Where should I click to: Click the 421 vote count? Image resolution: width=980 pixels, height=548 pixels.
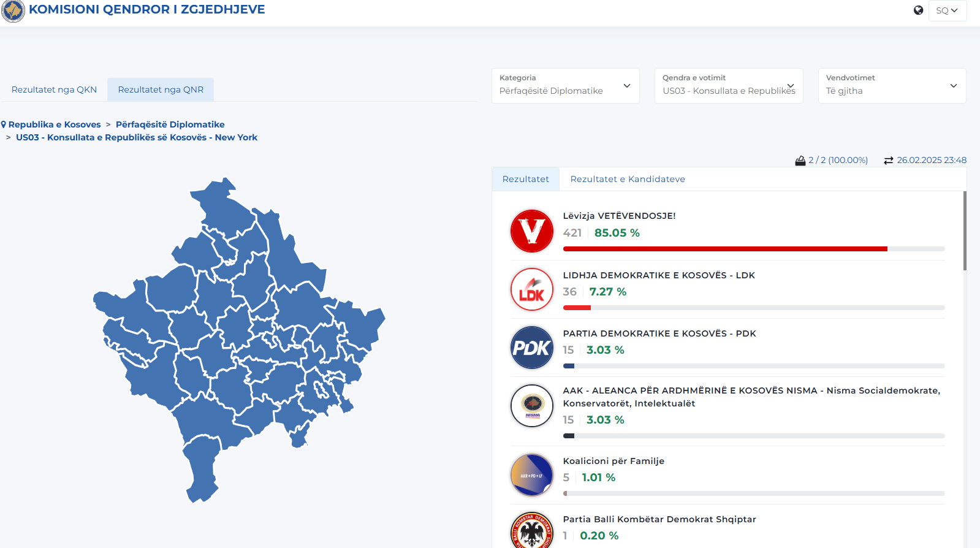pyautogui.click(x=572, y=233)
